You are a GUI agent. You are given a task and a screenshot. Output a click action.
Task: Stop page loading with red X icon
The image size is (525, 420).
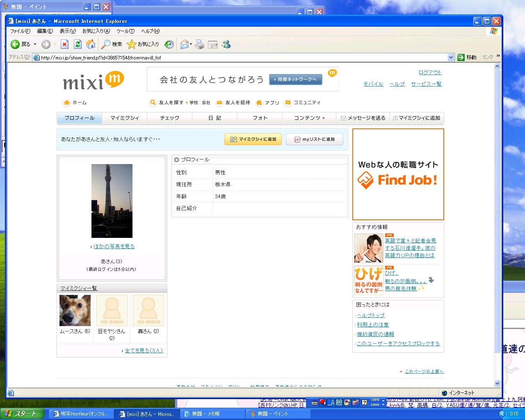(x=64, y=44)
